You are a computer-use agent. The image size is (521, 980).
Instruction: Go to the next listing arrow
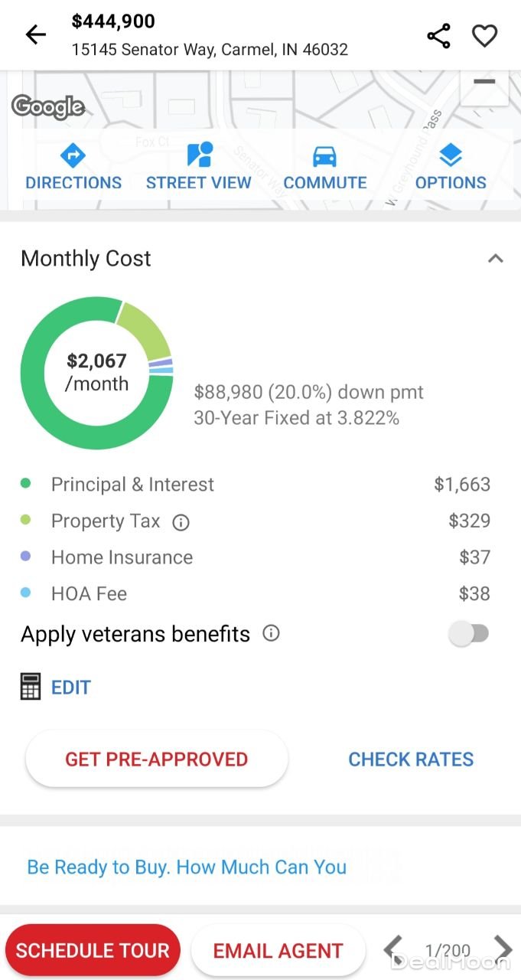(502, 949)
